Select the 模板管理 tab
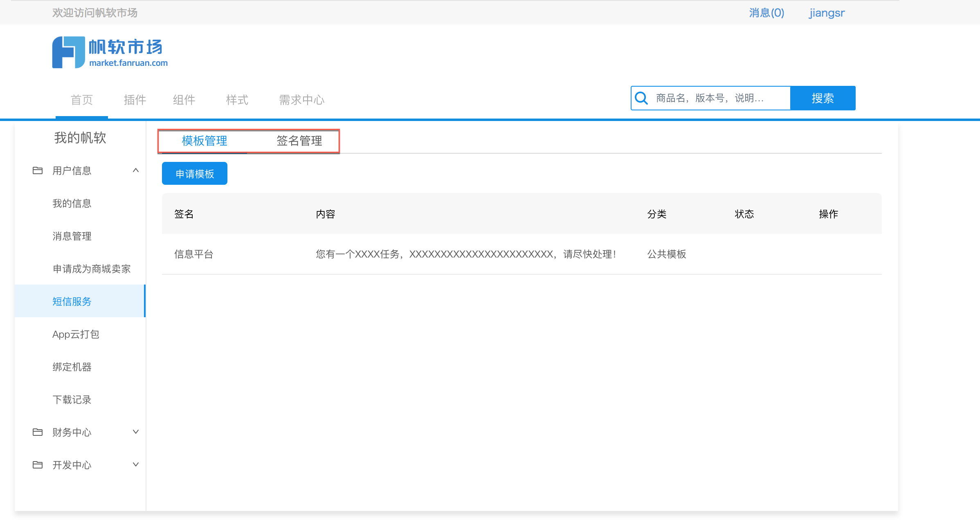This screenshot has height=529, width=980. (204, 141)
